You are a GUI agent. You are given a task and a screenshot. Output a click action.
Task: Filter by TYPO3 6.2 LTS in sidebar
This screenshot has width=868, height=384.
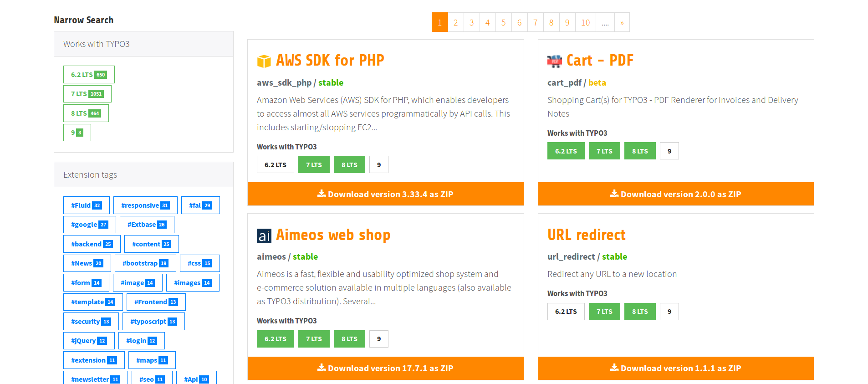89,75
